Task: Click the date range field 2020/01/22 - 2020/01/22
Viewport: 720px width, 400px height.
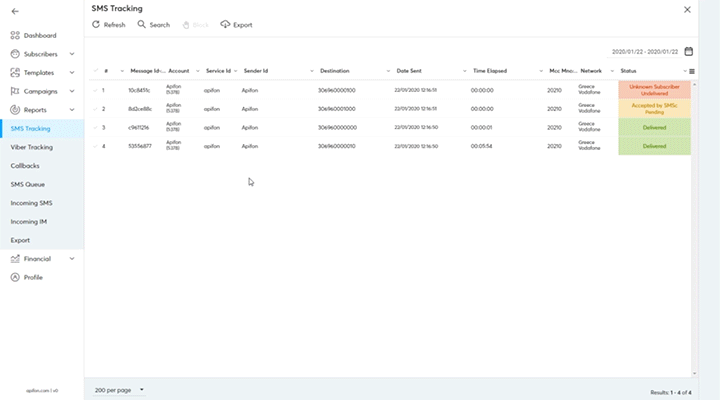Action: pos(644,51)
